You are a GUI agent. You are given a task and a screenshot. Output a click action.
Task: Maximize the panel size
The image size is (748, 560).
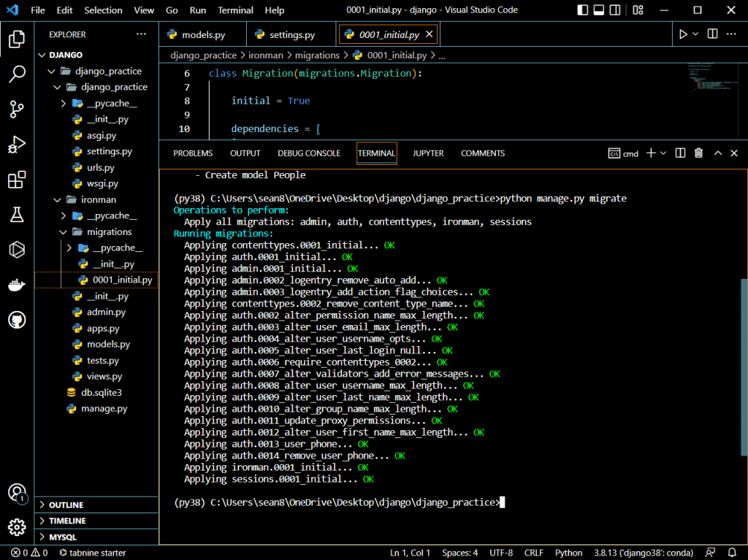[717, 153]
